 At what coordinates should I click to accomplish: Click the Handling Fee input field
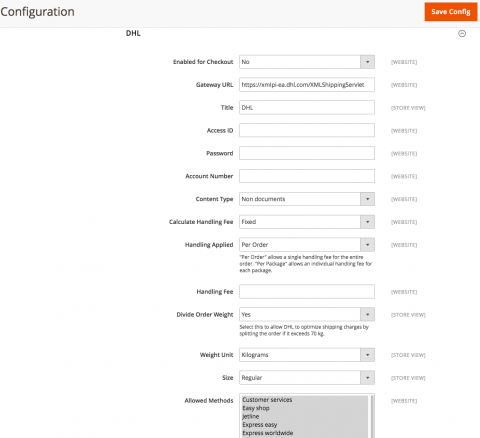click(x=307, y=292)
